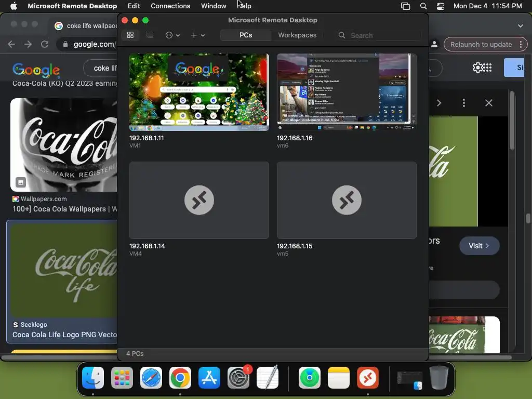Open Notes from the dock
Viewport: 532px width, 399px height.
[339, 378]
